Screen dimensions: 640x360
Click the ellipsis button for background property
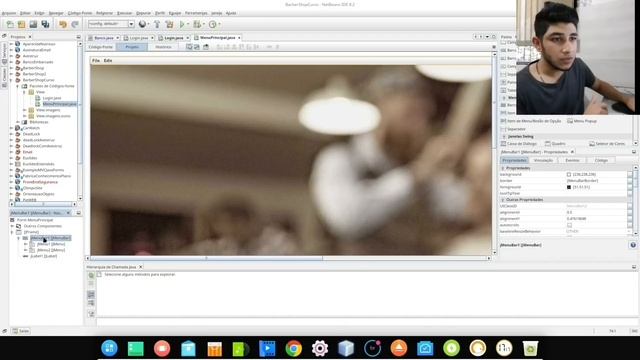pos(630,175)
